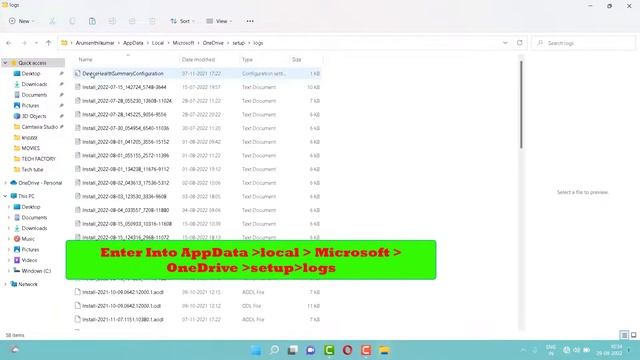The height and width of the screenshot is (360, 640).
Task: Open the MOVIES folder
Action: 30,148
